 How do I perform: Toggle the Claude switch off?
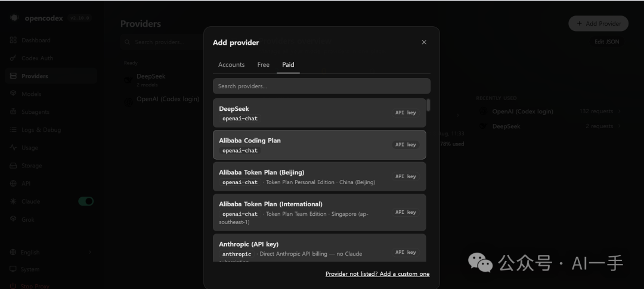click(86, 201)
